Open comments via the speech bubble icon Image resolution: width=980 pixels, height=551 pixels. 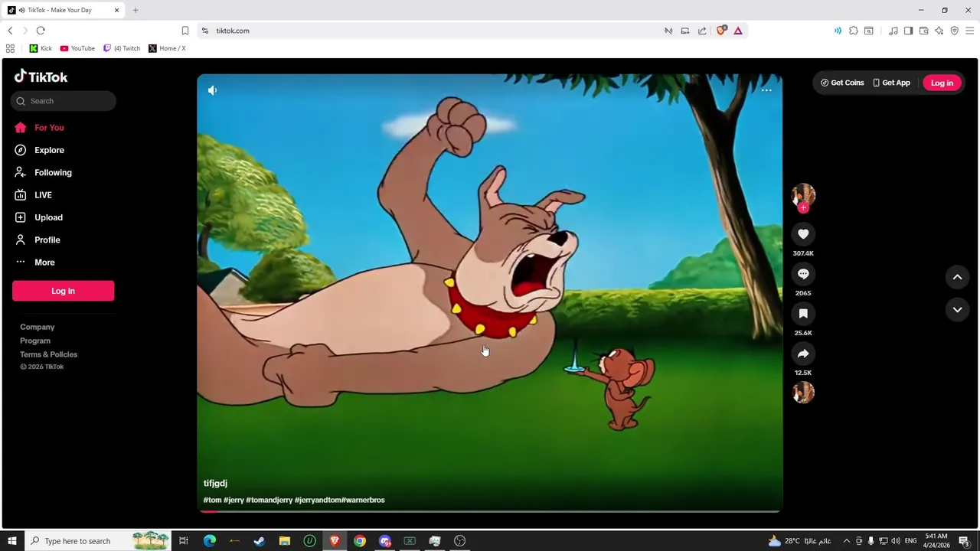click(x=803, y=274)
